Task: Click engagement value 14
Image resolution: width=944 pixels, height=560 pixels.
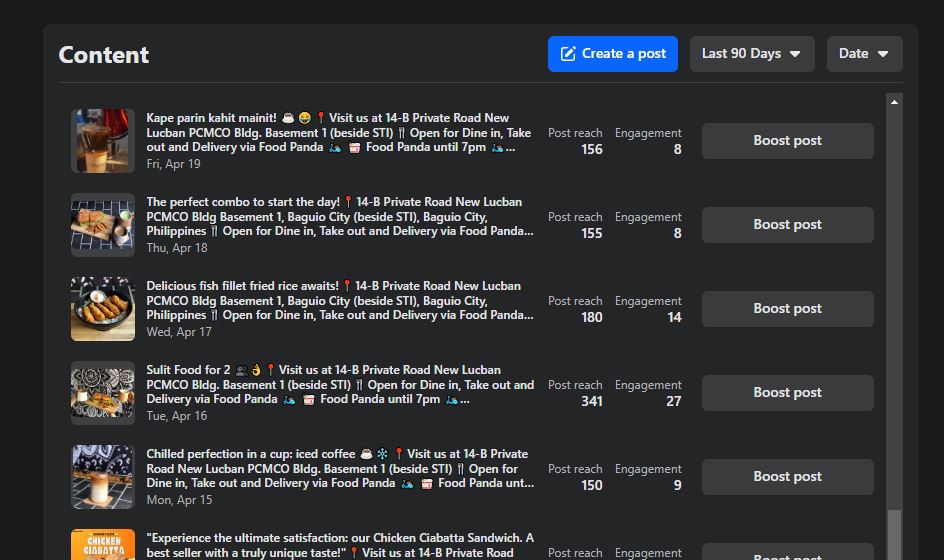Action: click(674, 317)
